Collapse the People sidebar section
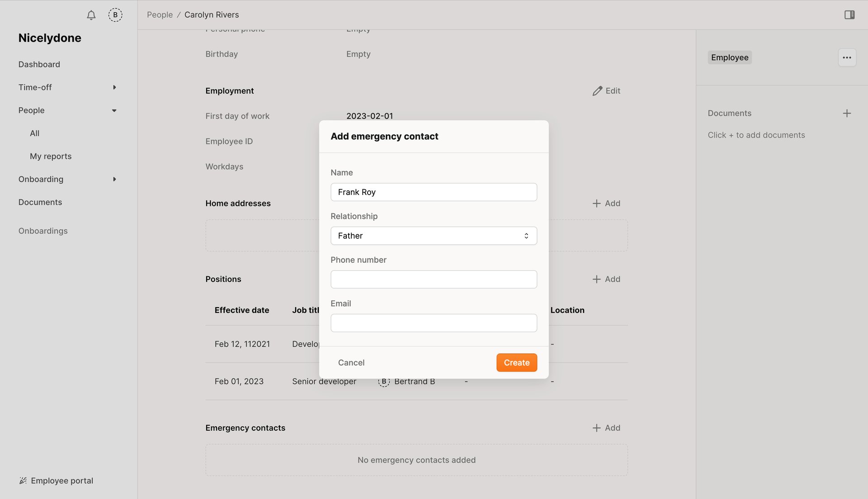The image size is (868, 499). click(114, 110)
